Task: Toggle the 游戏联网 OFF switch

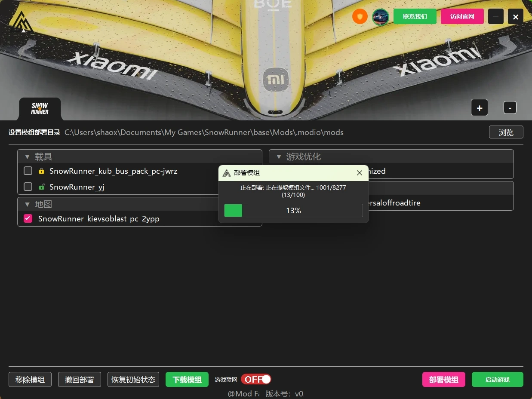Action: tap(256, 379)
